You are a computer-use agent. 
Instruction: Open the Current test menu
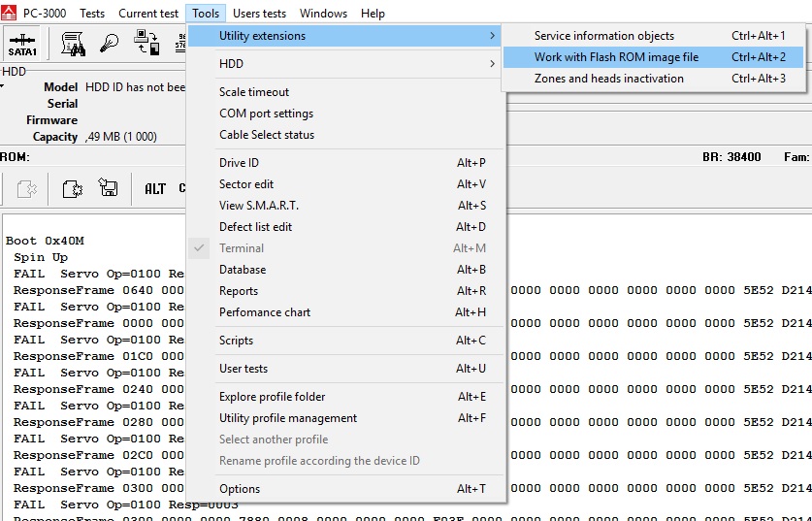148,14
